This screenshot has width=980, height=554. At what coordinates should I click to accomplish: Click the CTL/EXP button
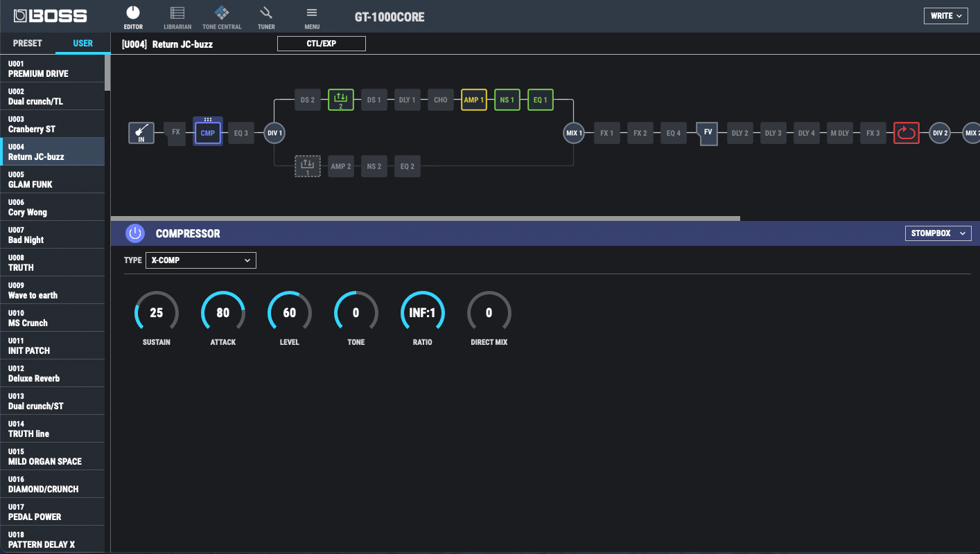[322, 44]
